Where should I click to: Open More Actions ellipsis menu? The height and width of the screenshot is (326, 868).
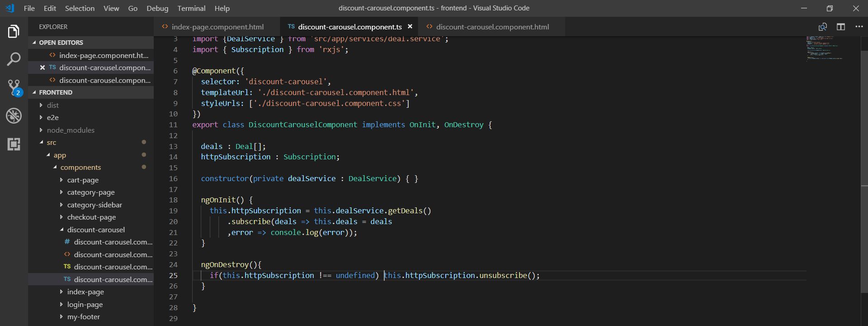[x=859, y=27]
